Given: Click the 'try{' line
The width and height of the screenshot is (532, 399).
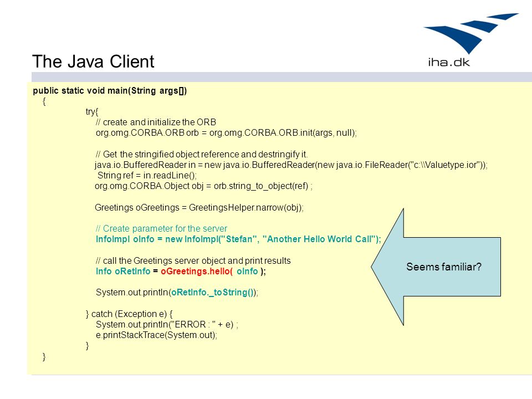Looking at the screenshot, I should (91, 111).
